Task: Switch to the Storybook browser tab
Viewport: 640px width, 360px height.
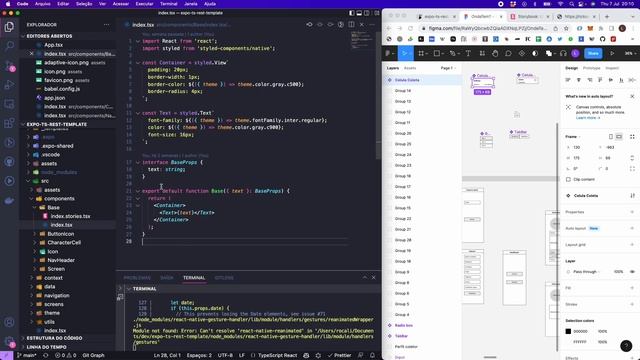Action: coord(529,17)
